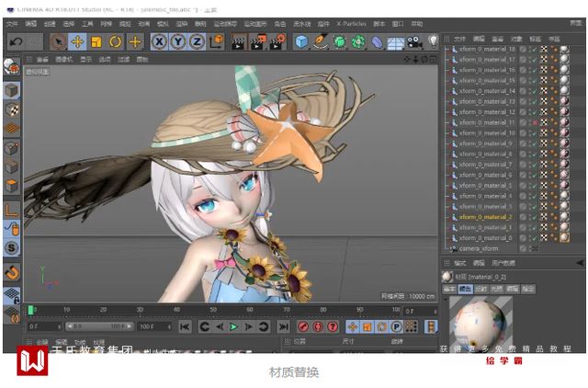Switch to Polygons mode
The width and height of the screenshot is (588, 388).
[12, 186]
